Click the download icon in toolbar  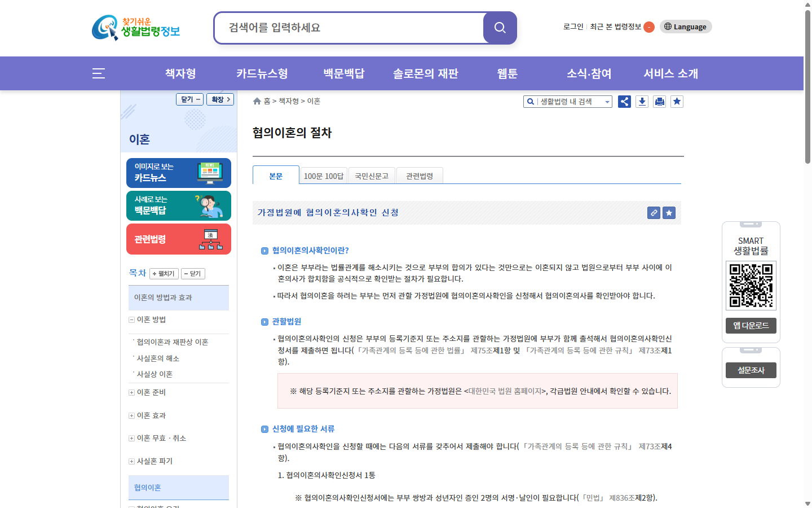642,102
